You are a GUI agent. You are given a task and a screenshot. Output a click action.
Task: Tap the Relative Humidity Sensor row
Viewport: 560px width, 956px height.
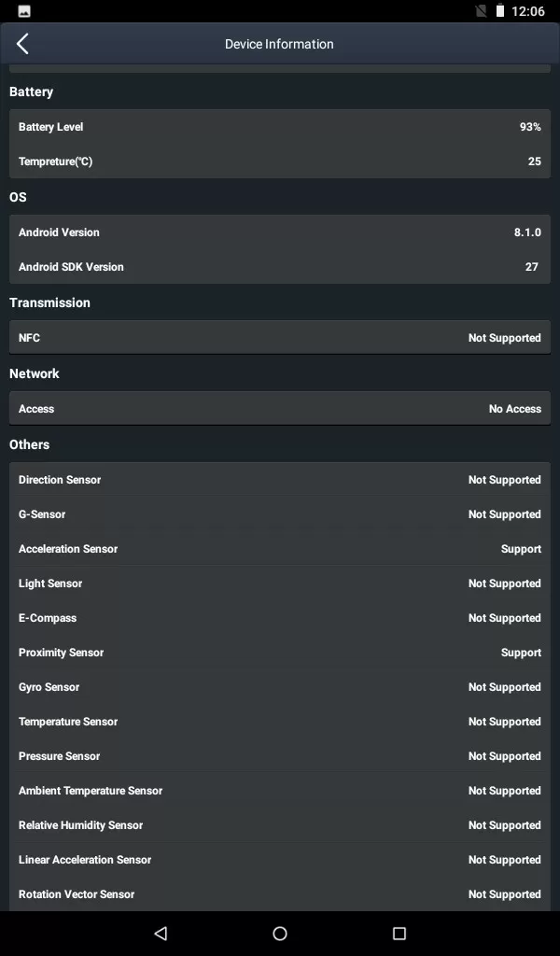point(280,825)
